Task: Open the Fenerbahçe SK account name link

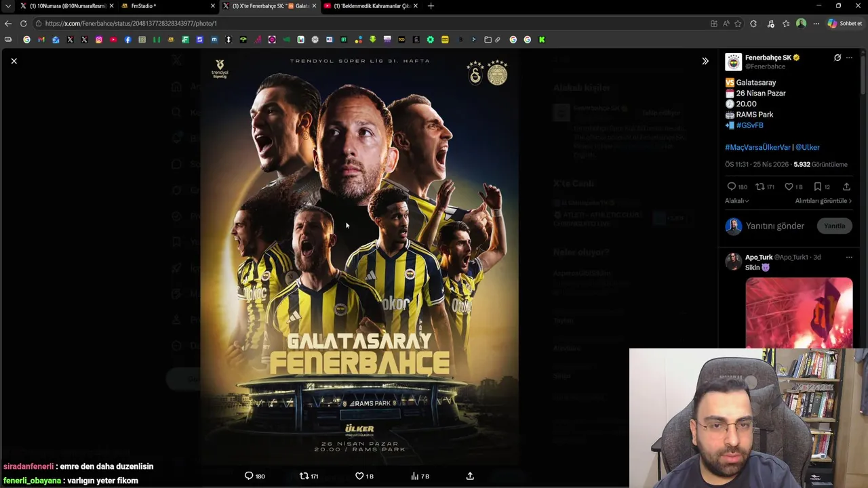Action: click(x=768, y=58)
